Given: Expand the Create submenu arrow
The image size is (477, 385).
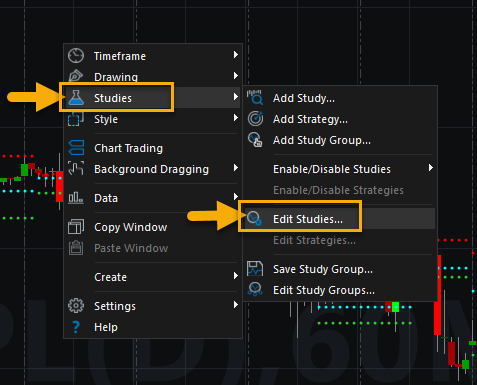Looking at the screenshot, I should [x=236, y=276].
